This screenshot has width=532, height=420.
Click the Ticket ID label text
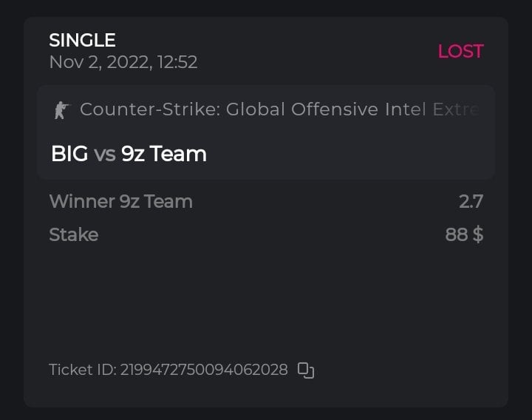coord(82,370)
